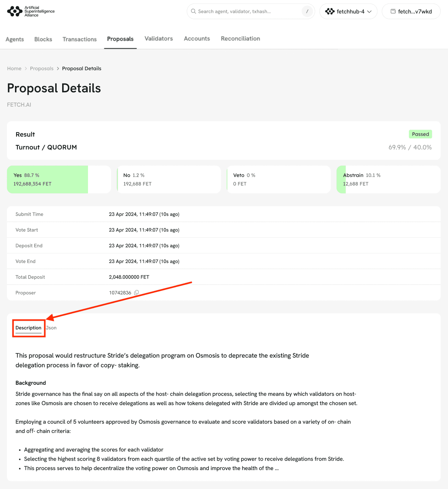Copy the proposer address 10742836

click(137, 293)
